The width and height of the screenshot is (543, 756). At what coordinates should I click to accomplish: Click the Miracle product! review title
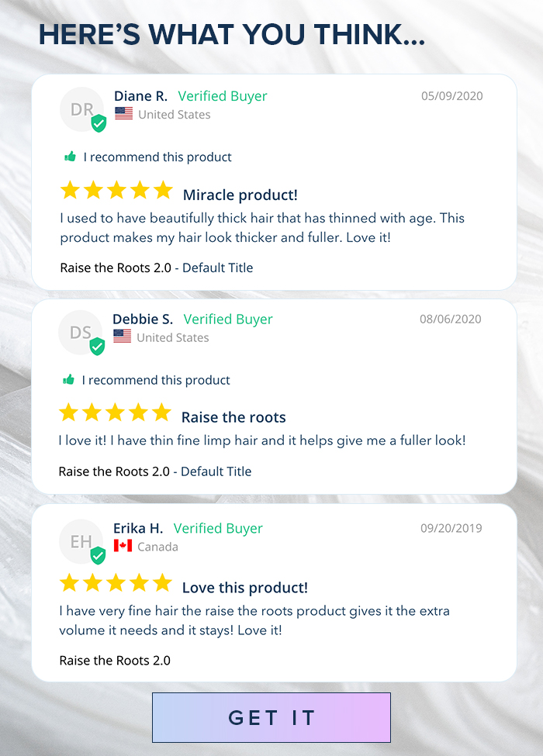coord(240,195)
